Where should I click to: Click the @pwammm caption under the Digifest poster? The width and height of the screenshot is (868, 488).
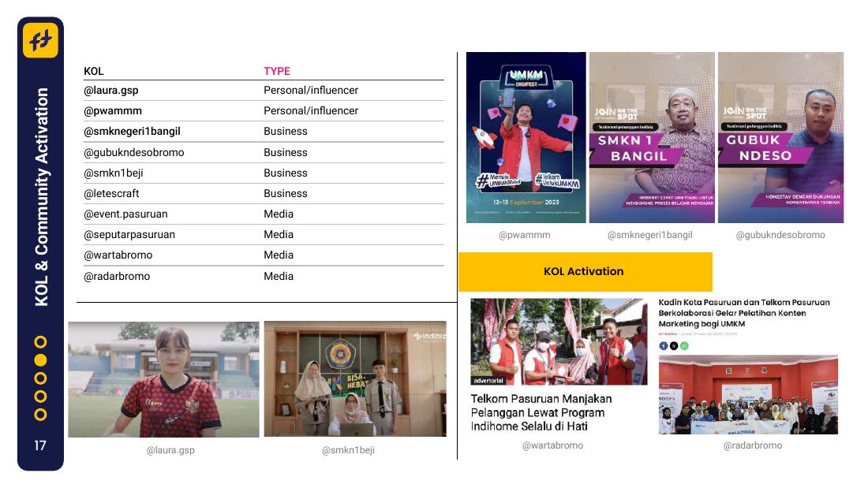pyautogui.click(x=525, y=235)
